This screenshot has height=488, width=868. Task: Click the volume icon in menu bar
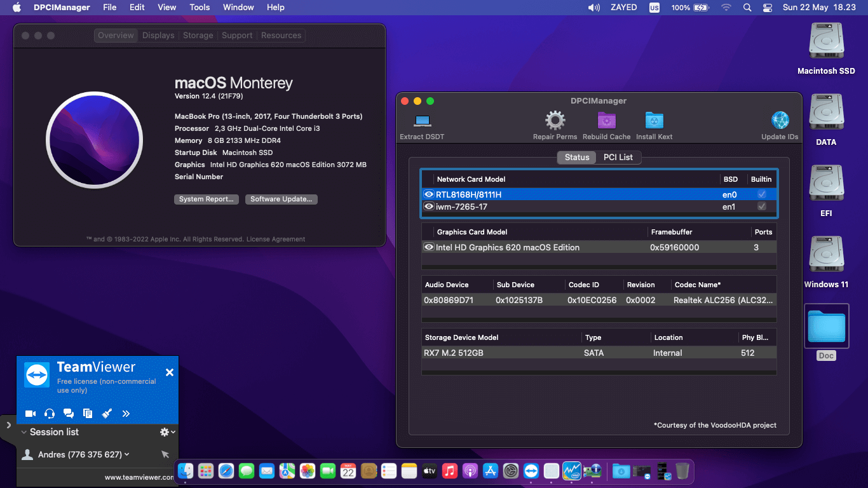594,8
